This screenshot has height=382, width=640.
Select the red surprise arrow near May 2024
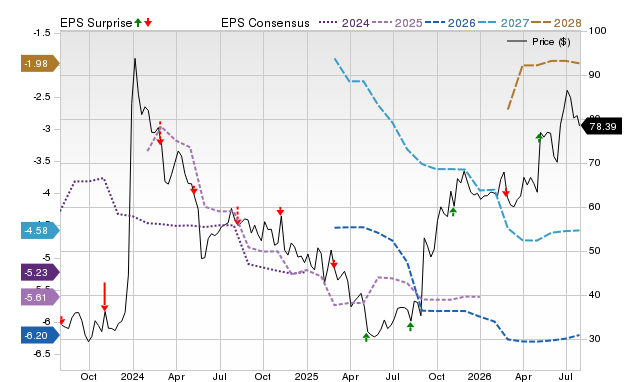click(194, 190)
